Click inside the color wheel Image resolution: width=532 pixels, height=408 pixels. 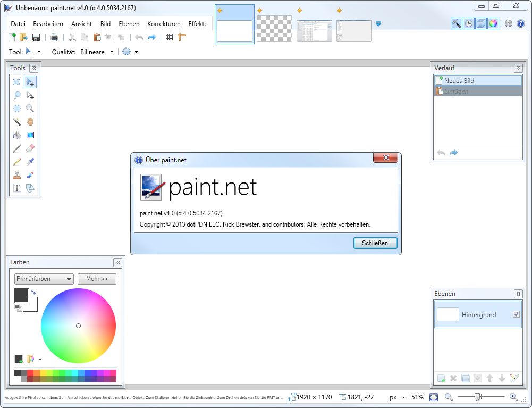78,326
